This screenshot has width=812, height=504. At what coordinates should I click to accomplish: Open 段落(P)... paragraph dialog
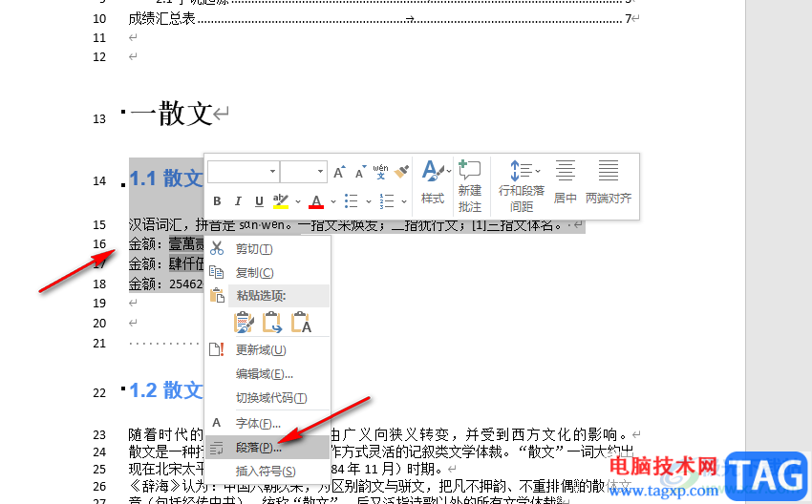pyautogui.click(x=267, y=447)
